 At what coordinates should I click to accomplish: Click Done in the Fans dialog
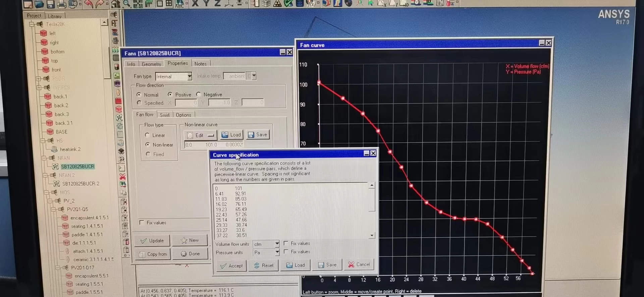191,254
